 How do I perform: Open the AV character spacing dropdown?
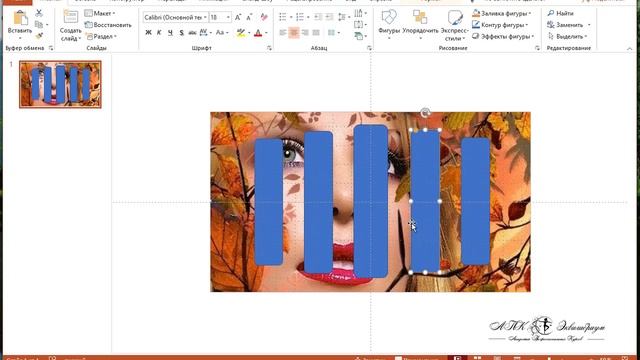click(x=205, y=33)
